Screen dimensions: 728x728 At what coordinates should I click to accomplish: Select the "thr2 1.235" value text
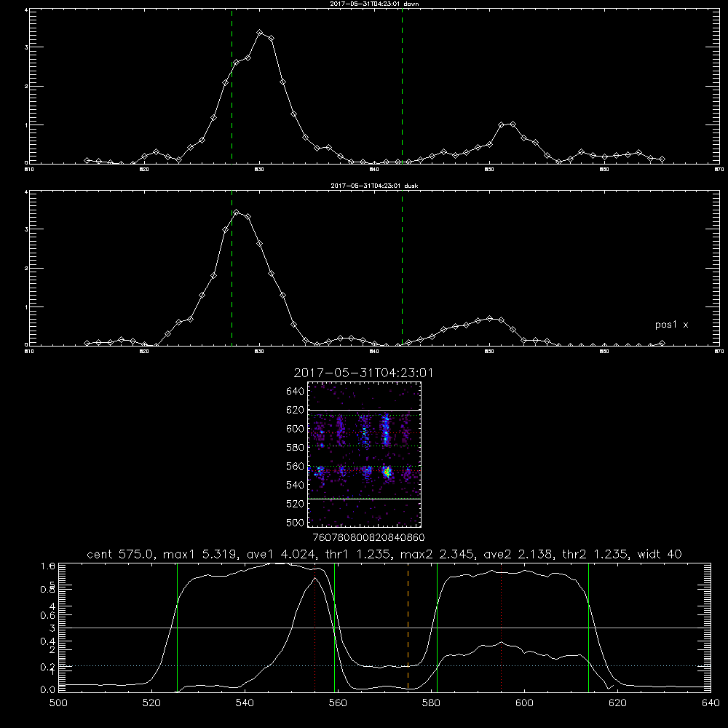click(x=596, y=554)
